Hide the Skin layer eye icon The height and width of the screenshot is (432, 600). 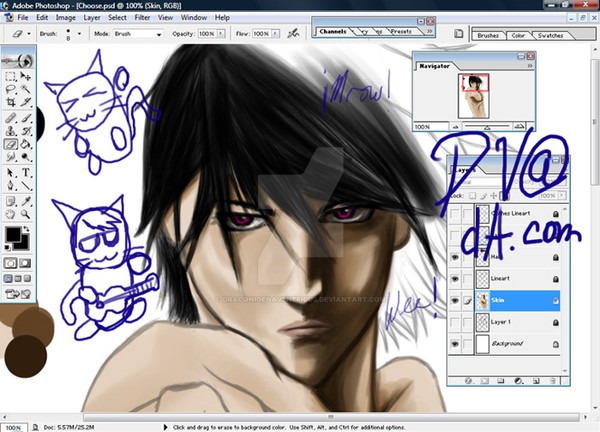(455, 301)
